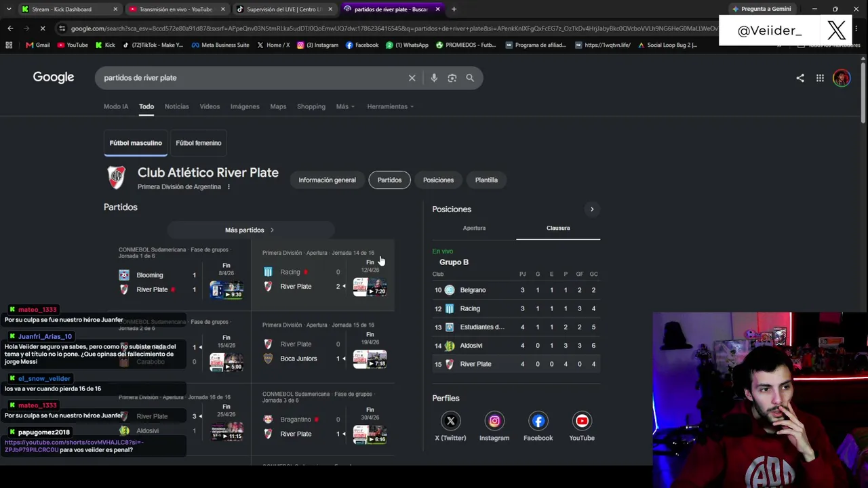The image size is (868, 488).
Task: Switch standings to Apertura tab
Action: pos(474,228)
